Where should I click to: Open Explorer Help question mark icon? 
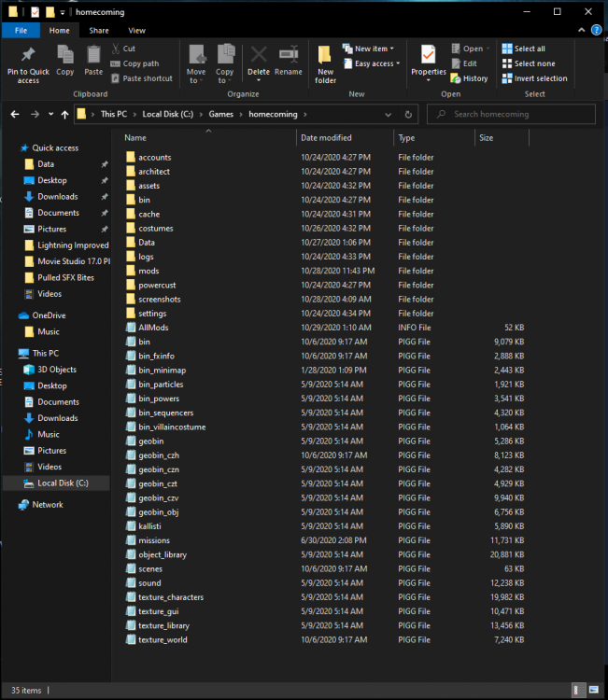(x=597, y=30)
